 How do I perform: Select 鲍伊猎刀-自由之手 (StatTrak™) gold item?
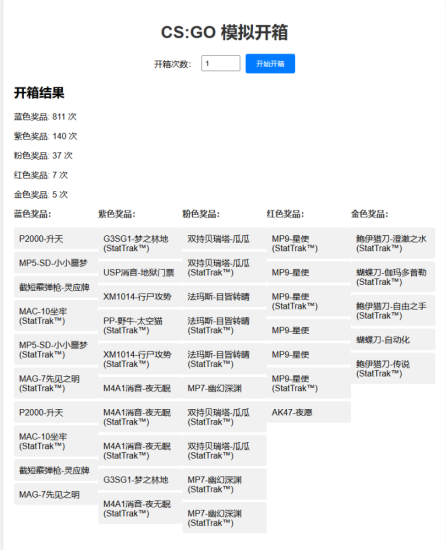(x=393, y=311)
